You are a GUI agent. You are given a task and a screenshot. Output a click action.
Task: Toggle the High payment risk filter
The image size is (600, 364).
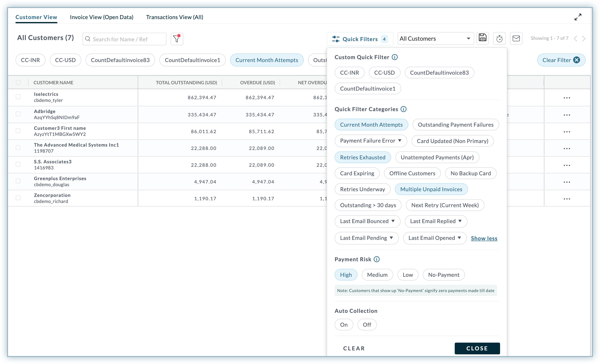pyautogui.click(x=346, y=275)
